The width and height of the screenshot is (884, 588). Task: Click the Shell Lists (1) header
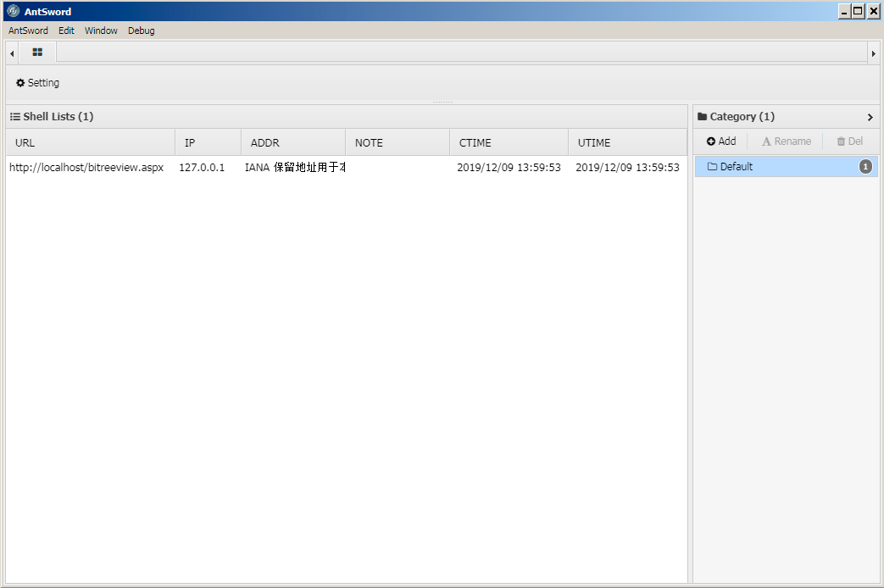pos(52,117)
